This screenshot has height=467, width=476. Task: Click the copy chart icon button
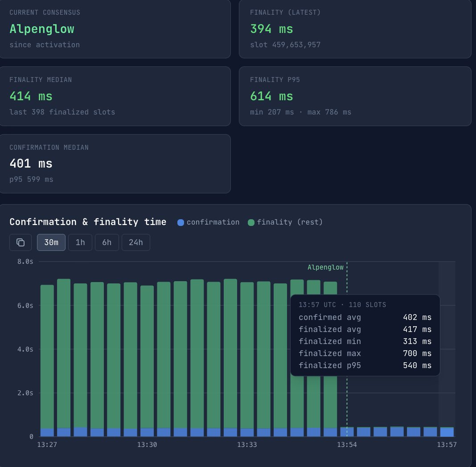[x=21, y=242]
